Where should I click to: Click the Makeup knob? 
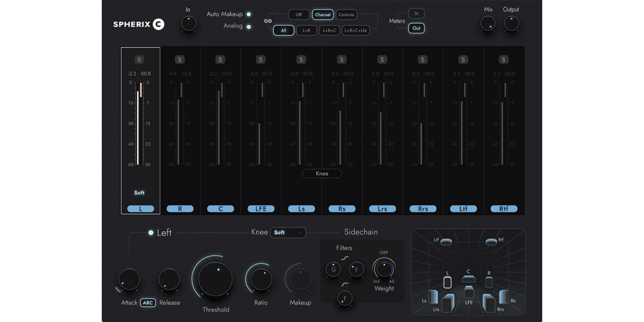coord(301,280)
